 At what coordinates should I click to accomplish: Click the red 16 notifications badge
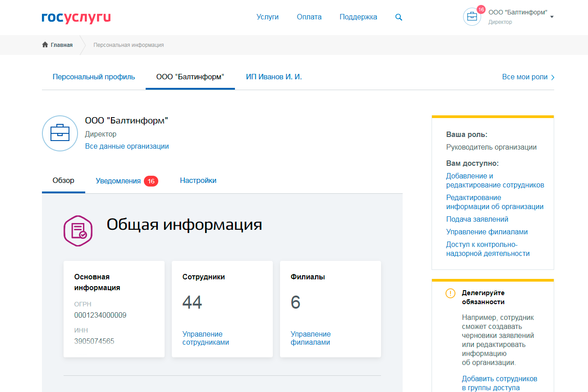(151, 181)
